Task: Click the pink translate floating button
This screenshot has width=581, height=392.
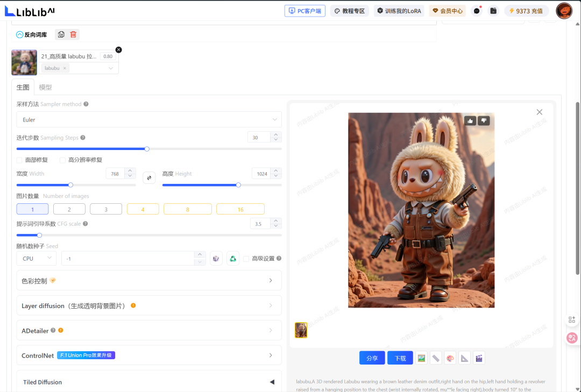Action: coord(572,338)
